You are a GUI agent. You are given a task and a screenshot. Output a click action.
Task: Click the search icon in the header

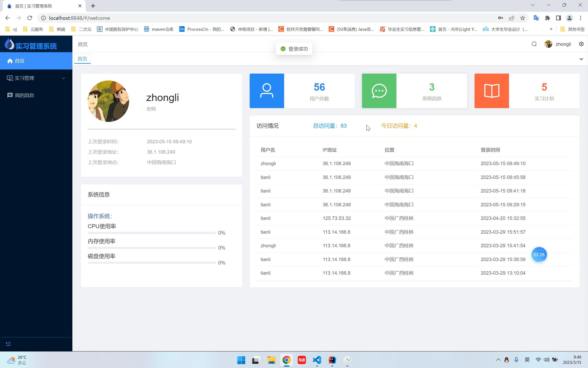(x=534, y=44)
